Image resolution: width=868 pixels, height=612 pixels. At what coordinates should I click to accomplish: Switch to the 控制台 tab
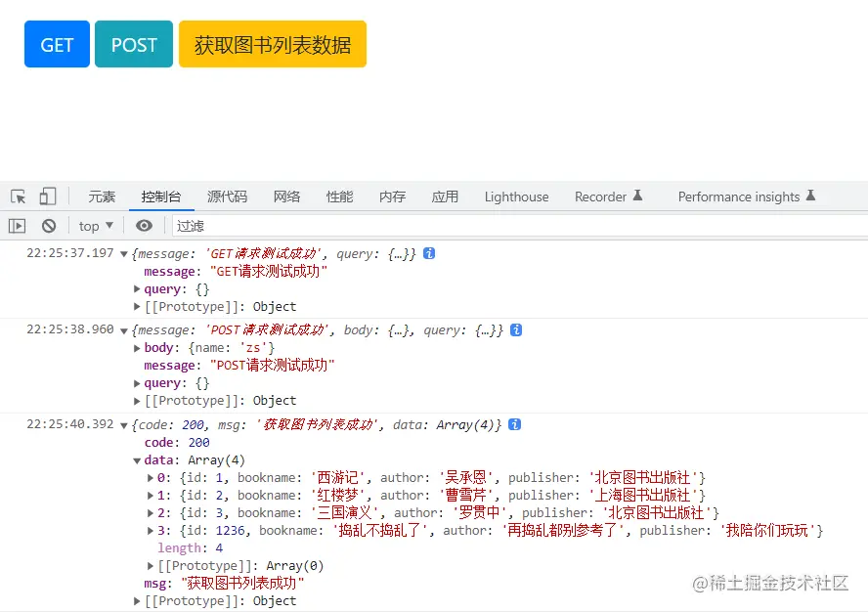tap(161, 197)
